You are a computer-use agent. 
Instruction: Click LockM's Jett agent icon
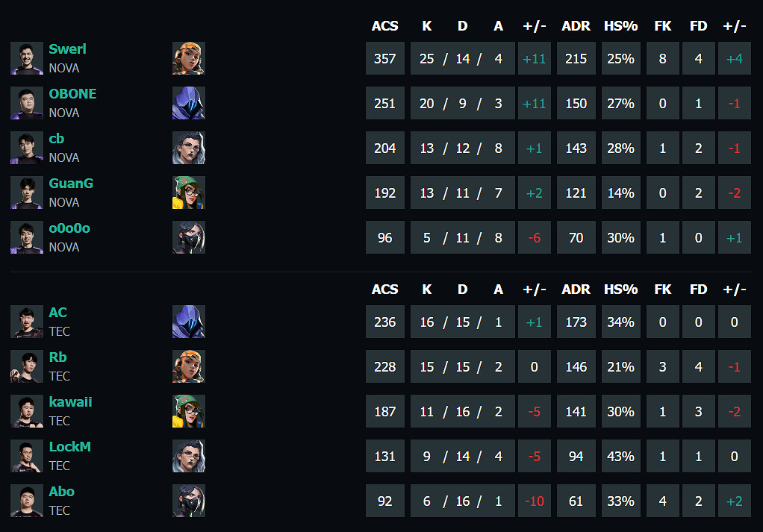pyautogui.click(x=189, y=456)
